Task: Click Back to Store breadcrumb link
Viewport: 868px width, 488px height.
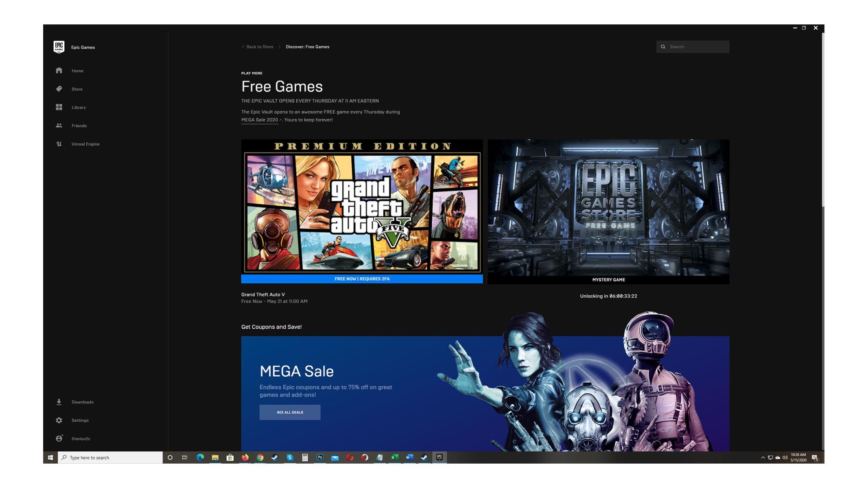Action: click(x=258, y=46)
